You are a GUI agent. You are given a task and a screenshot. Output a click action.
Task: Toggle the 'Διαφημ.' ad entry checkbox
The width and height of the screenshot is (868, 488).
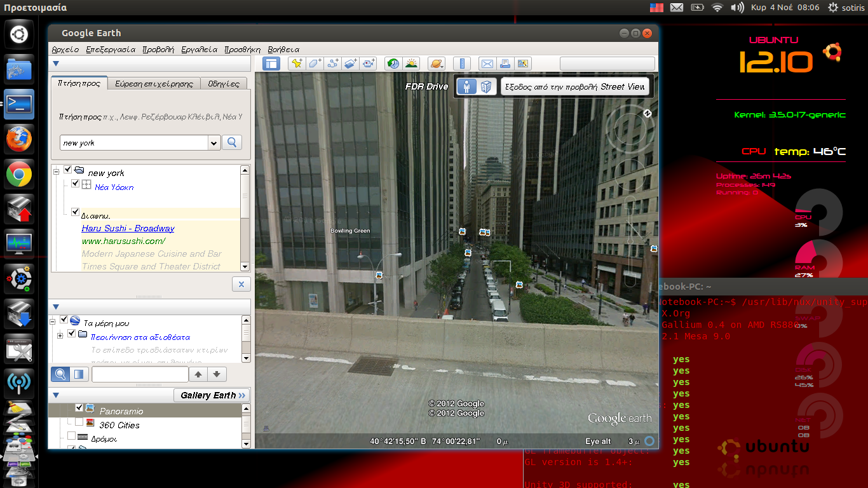(x=76, y=212)
